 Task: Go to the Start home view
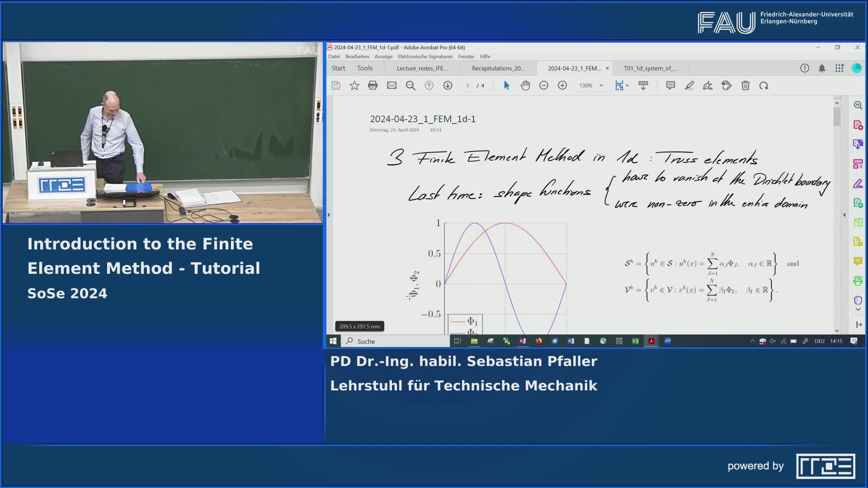(338, 68)
